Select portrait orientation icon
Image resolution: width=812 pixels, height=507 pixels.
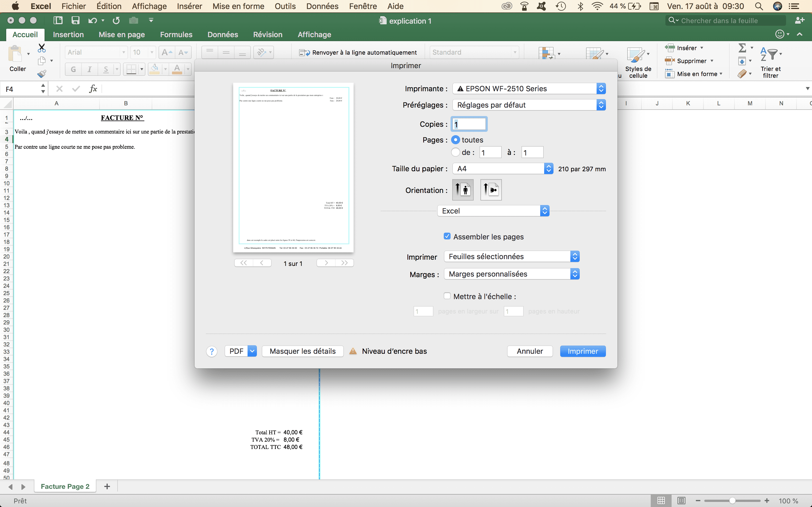pyautogui.click(x=463, y=190)
